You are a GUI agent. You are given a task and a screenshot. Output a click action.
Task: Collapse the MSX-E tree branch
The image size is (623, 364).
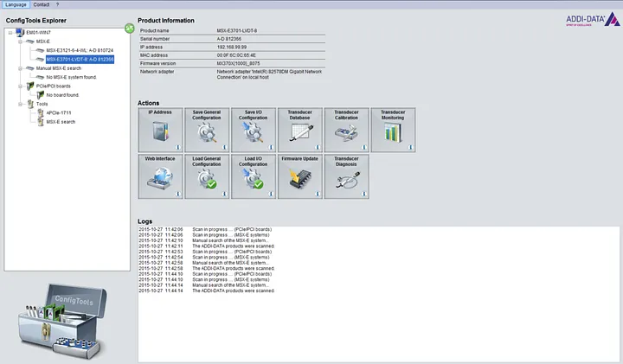pos(20,42)
